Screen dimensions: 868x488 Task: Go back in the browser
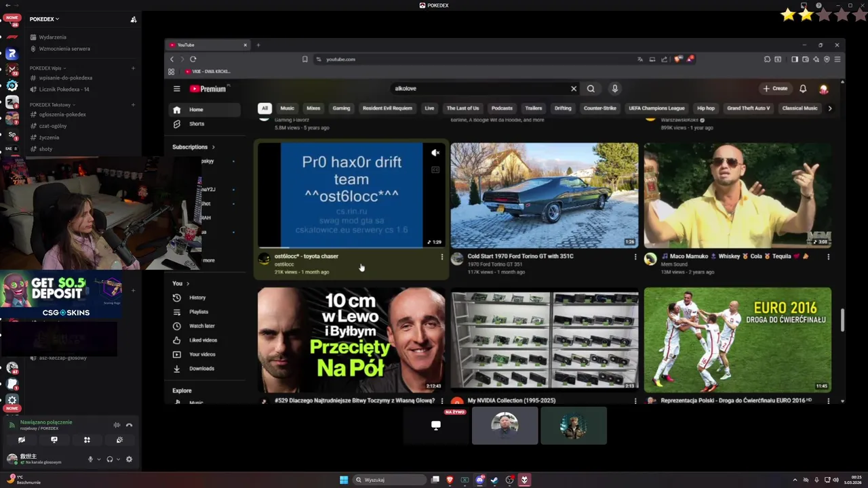pos(172,59)
